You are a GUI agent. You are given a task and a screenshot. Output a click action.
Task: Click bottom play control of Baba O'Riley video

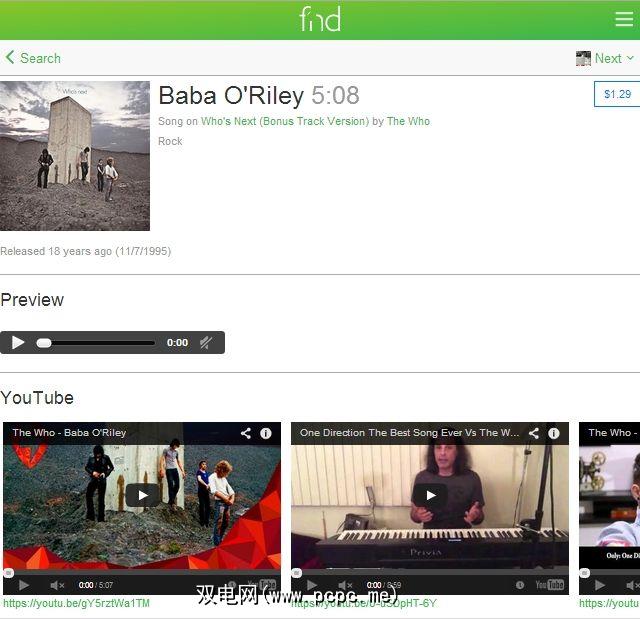pos(24,585)
